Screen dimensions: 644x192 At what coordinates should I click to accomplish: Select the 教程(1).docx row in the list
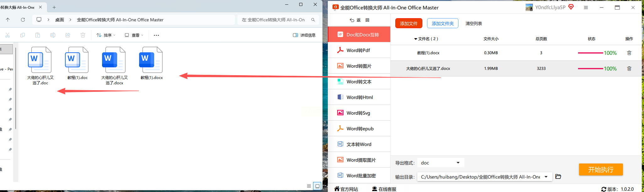pos(516,53)
